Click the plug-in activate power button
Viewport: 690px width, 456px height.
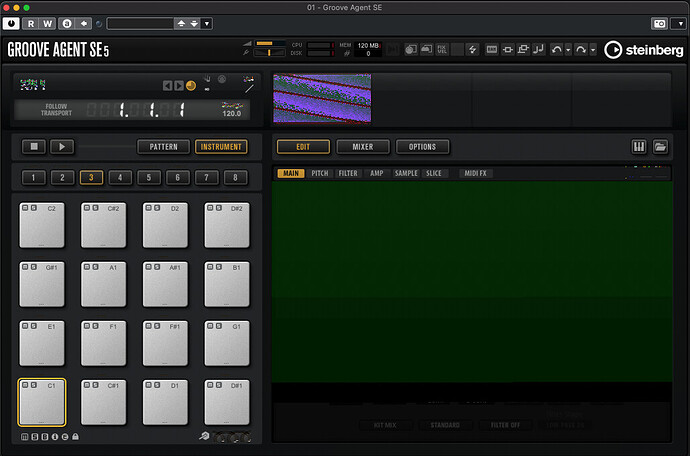pos(11,23)
